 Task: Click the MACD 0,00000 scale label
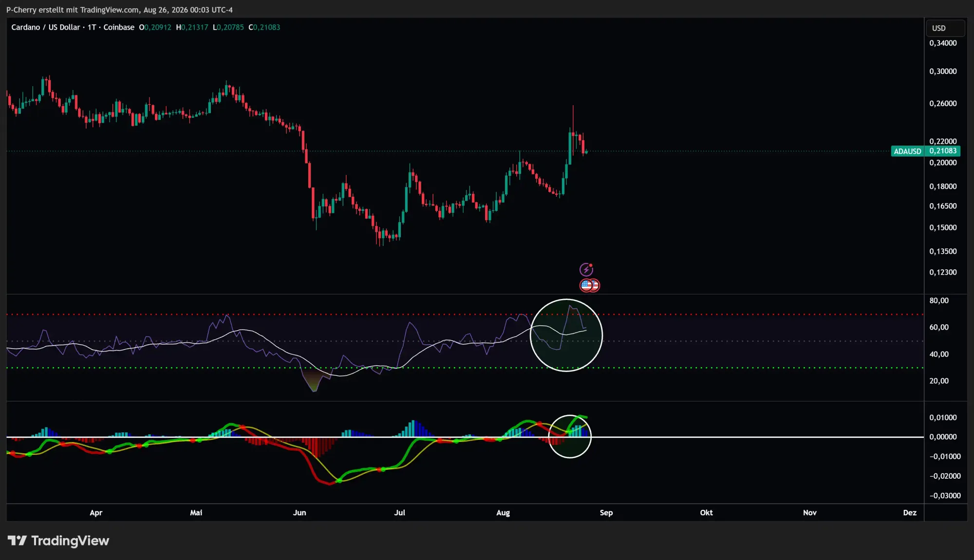(943, 437)
